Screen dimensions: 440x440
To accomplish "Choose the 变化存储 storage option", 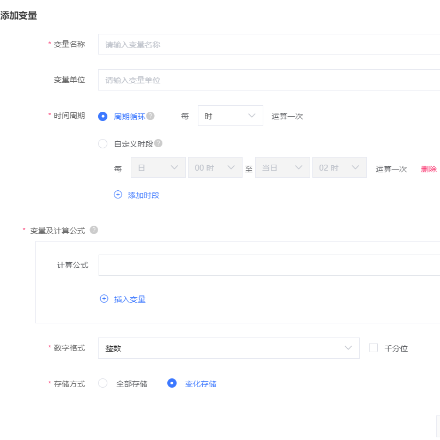I will coord(172,383).
